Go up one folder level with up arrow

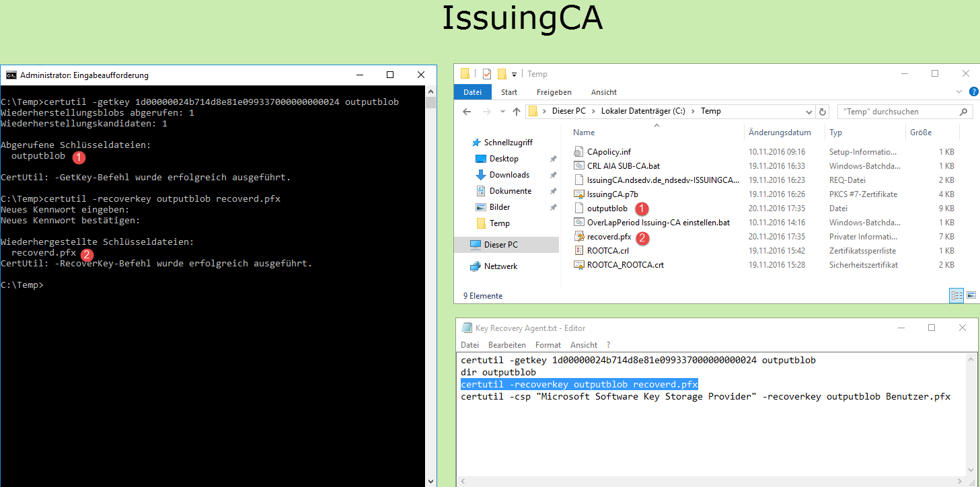click(516, 112)
